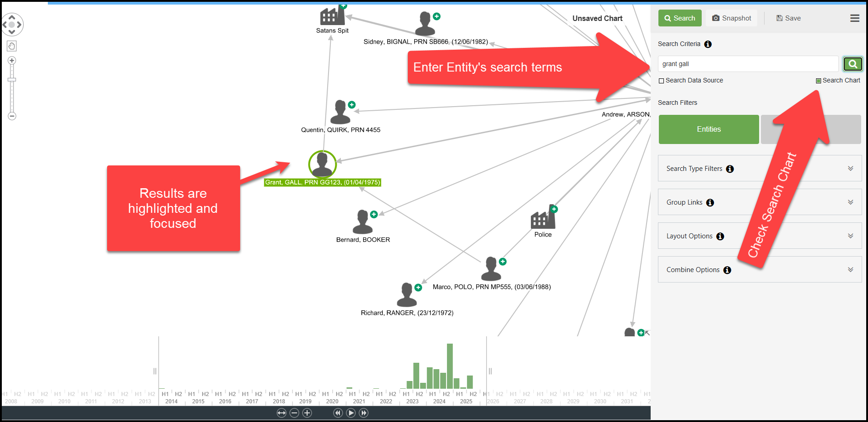
Task: Open the Entities filter tab
Action: tap(709, 129)
